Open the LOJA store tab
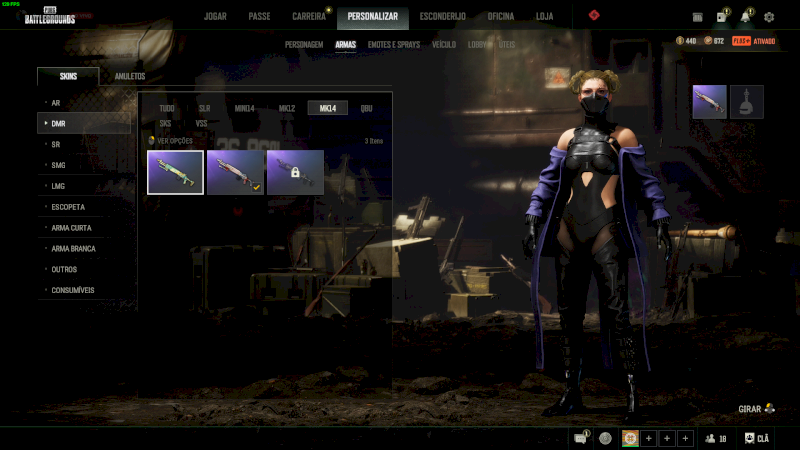Viewport: 800px width, 450px height. [544, 16]
